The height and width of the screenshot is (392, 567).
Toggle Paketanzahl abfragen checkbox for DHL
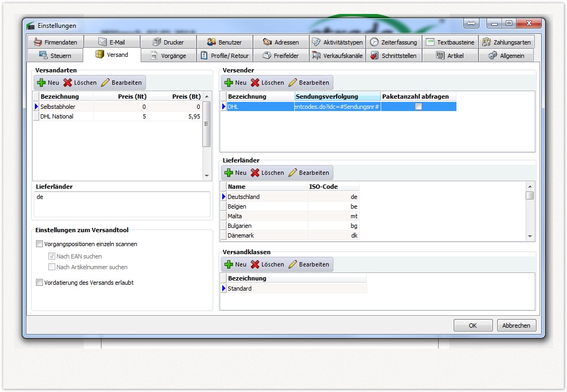tap(419, 107)
